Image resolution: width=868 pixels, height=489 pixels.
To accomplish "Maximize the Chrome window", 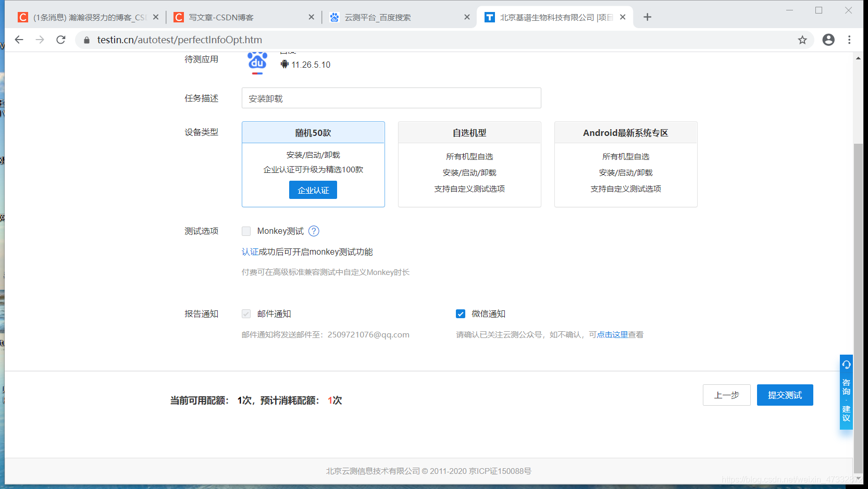I will (819, 10).
